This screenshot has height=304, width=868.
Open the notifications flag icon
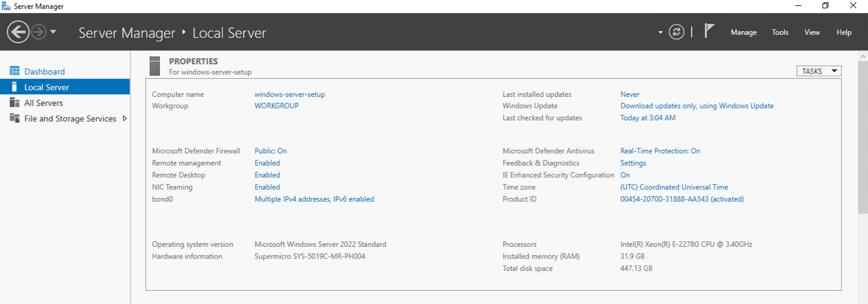[x=709, y=31]
